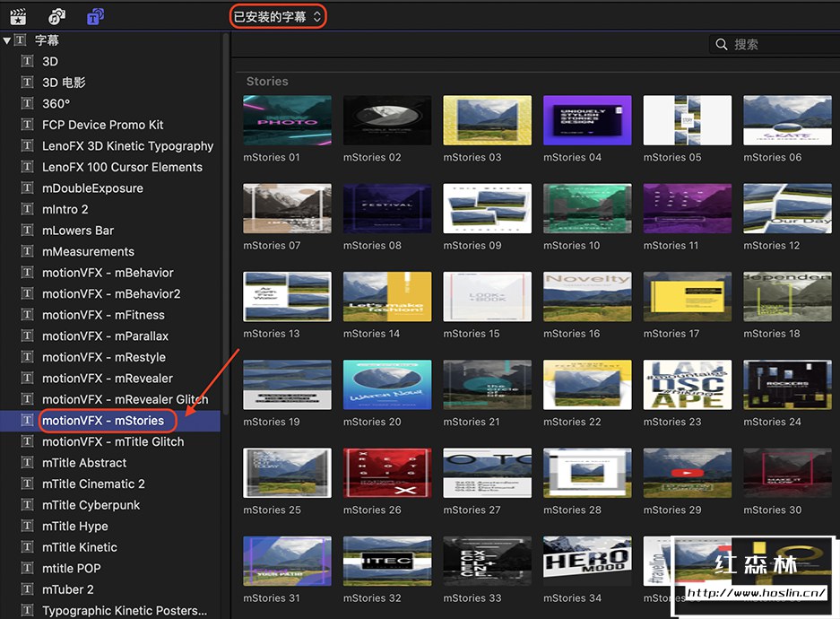This screenshot has height=619, width=840.
Task: Click the search magnifier icon
Action: click(722, 44)
